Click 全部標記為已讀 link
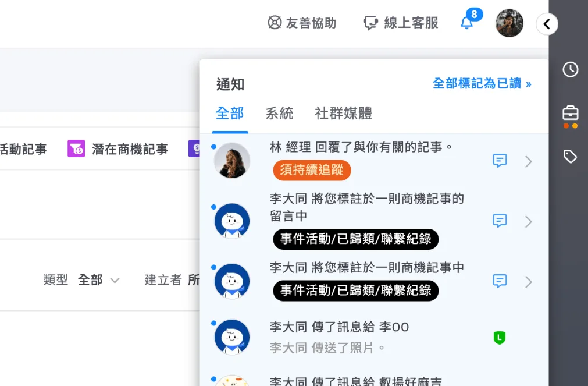 point(482,83)
